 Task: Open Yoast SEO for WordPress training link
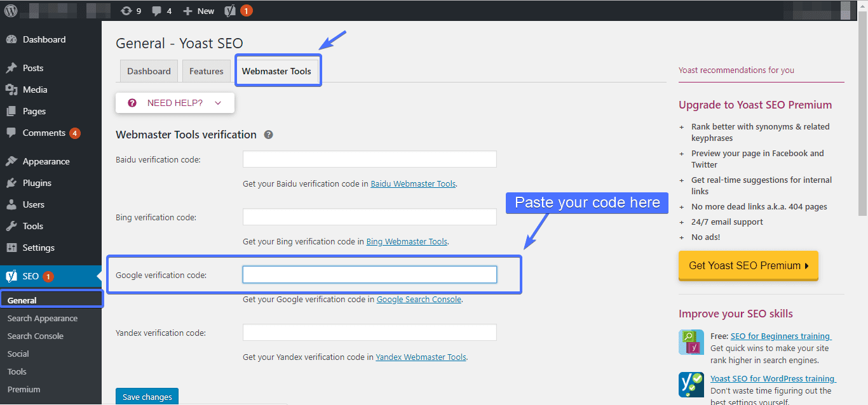pos(773,379)
